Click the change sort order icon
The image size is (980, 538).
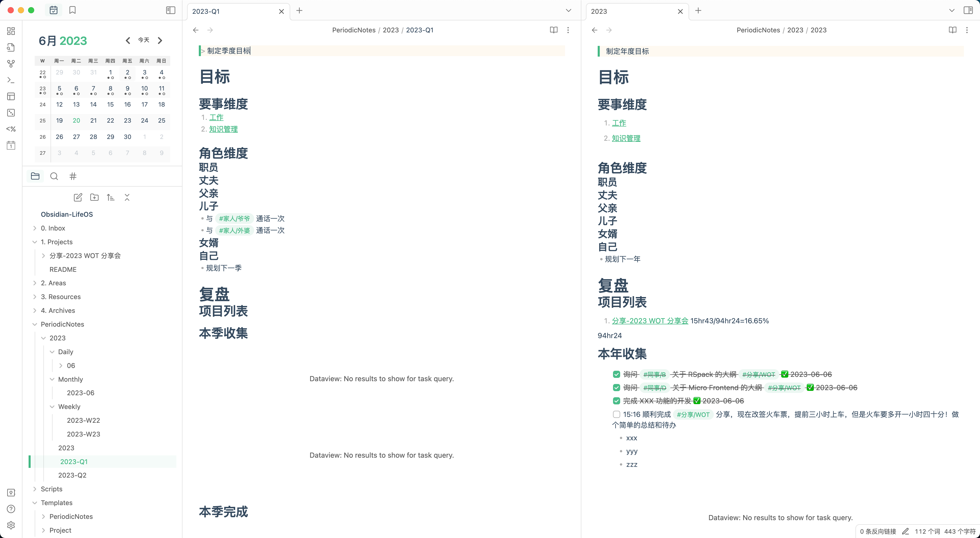click(111, 197)
